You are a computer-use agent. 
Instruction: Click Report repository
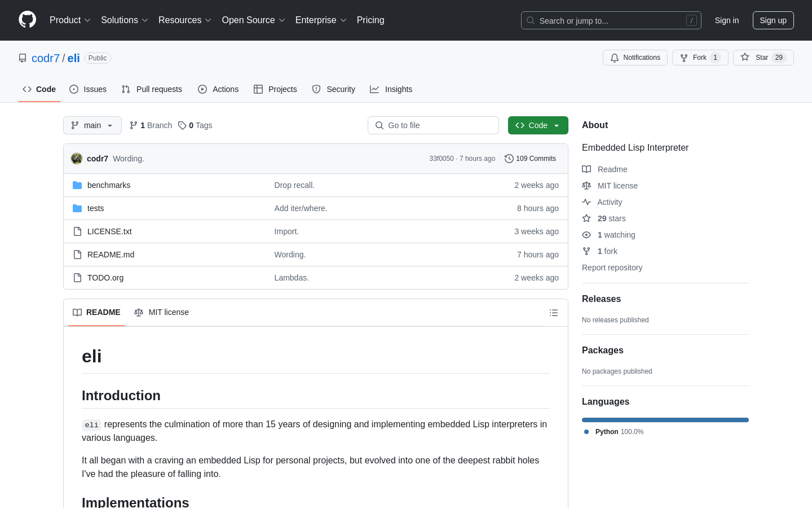(x=612, y=268)
